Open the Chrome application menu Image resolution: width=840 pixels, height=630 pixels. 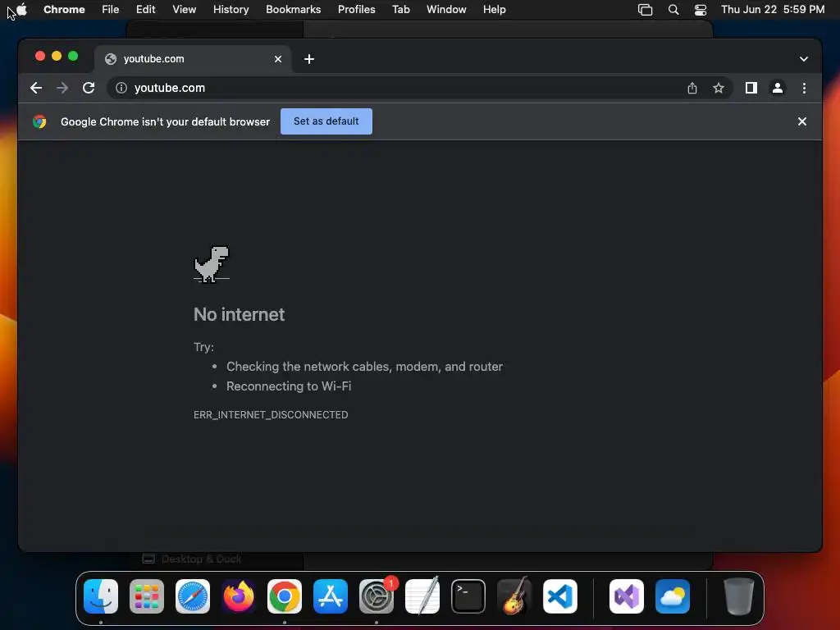tap(64, 9)
